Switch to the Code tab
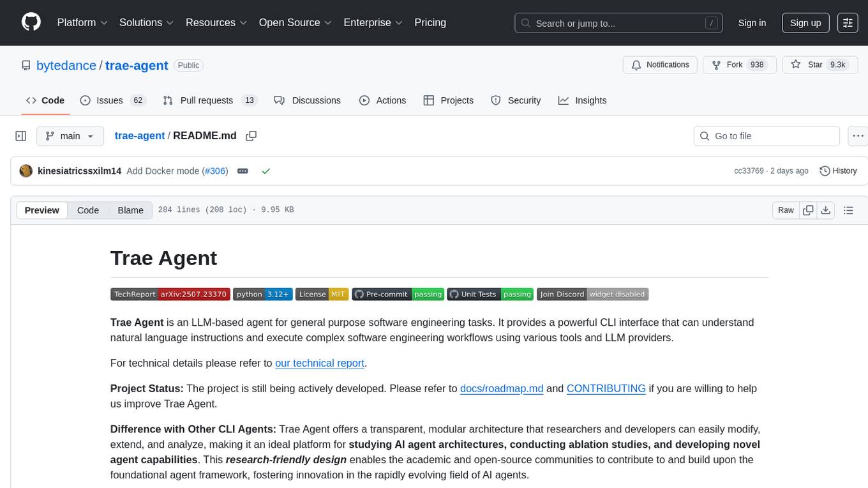Screen dimensions: 868x488 click(x=45, y=100)
